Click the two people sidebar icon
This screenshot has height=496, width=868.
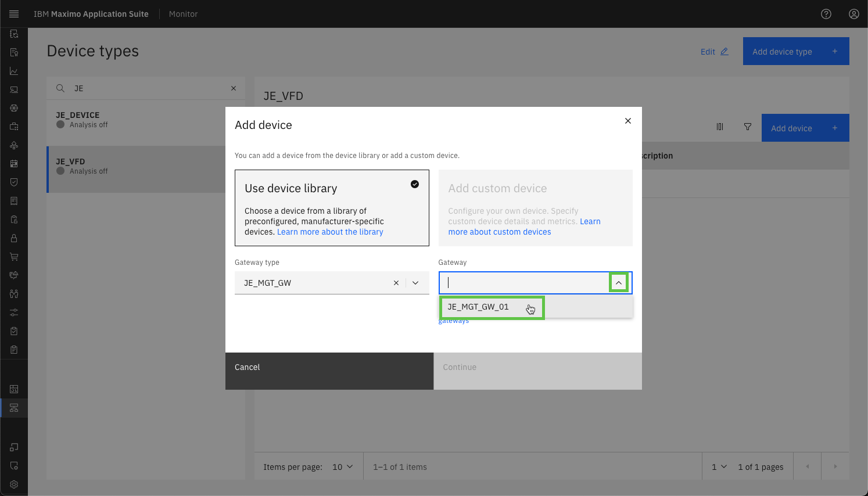click(14, 294)
